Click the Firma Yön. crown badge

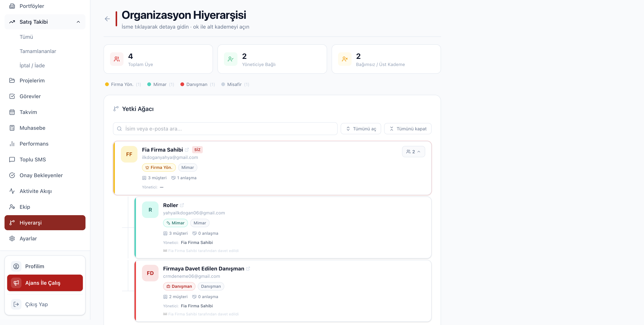[x=159, y=168]
